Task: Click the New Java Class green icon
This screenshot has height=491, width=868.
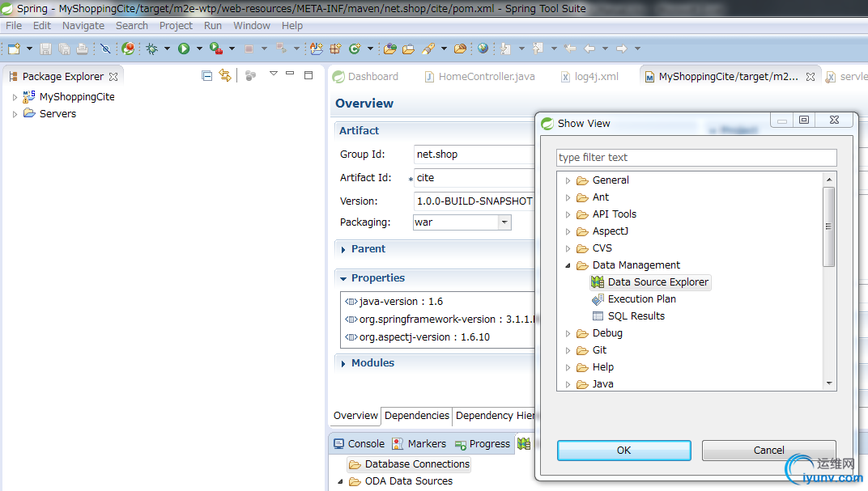Action: (355, 49)
